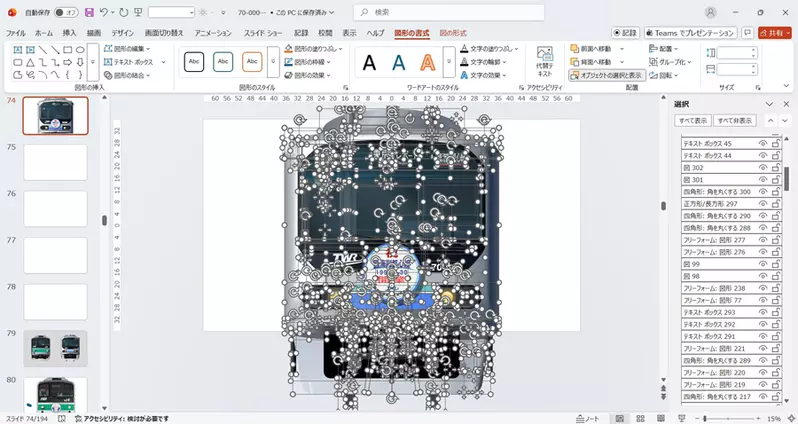Open the 代替テキスト (alt text) tool
Screen dimensions: 798x424
544,62
